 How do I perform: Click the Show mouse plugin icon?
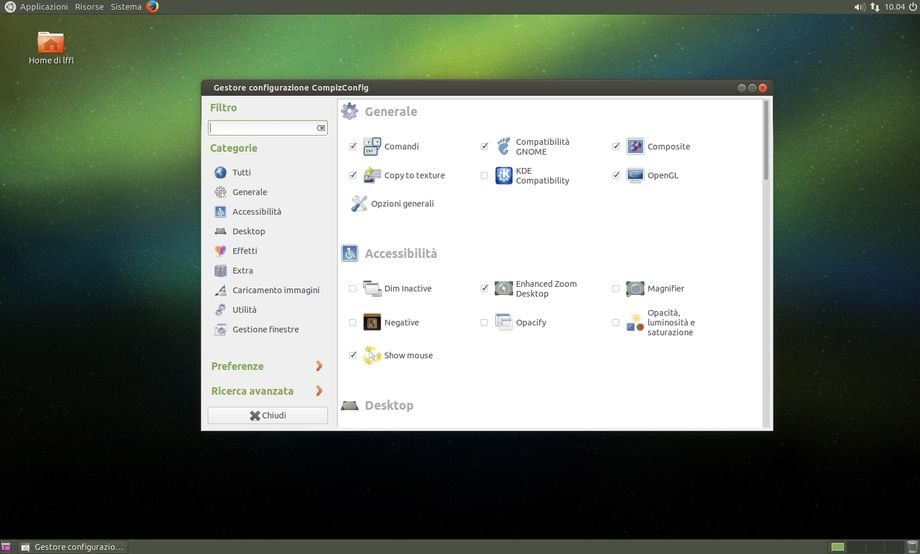pyautogui.click(x=372, y=356)
